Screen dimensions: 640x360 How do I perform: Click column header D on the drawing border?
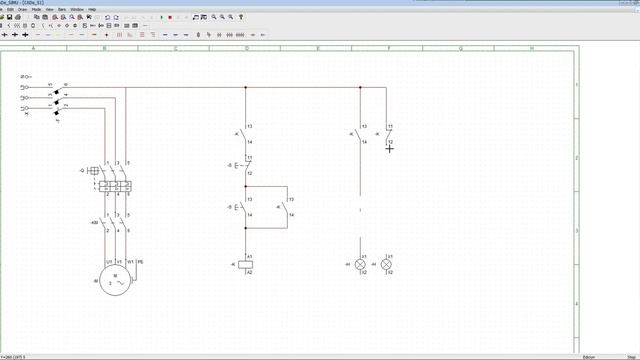pyautogui.click(x=247, y=48)
